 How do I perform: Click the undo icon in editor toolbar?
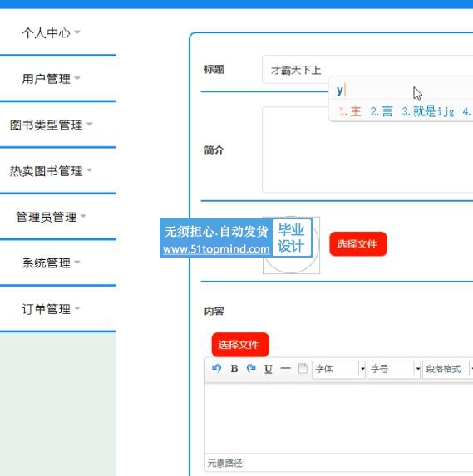(x=217, y=369)
